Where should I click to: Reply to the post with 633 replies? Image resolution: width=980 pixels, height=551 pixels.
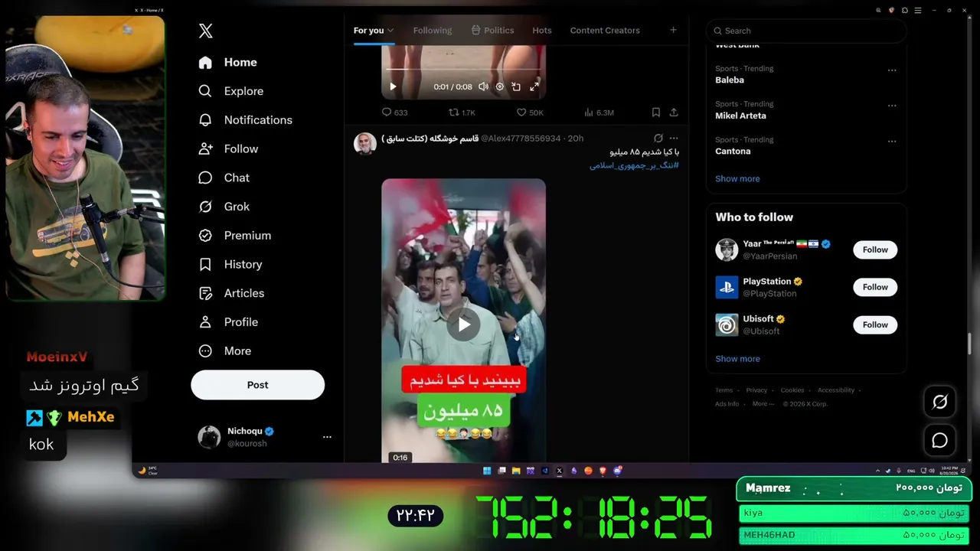point(394,112)
